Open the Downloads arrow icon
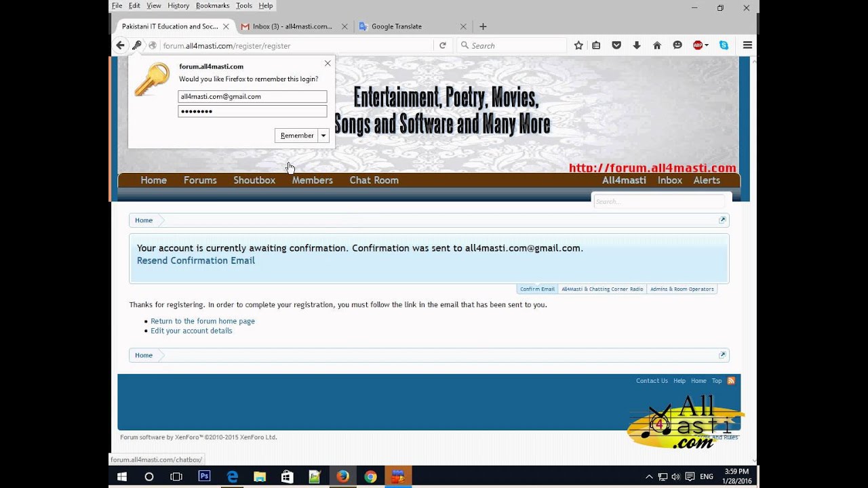Image resolution: width=868 pixels, height=488 pixels. pos(637,45)
